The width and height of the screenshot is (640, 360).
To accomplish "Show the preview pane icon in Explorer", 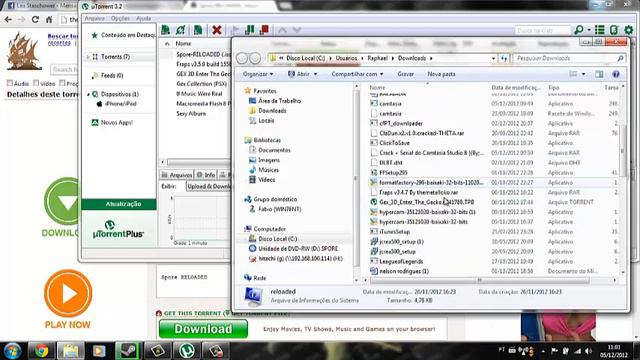I will pos(599,74).
